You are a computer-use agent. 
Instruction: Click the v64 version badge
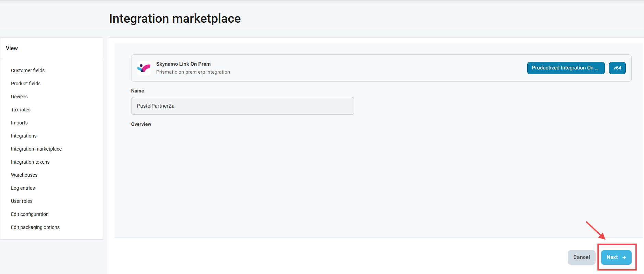(617, 68)
